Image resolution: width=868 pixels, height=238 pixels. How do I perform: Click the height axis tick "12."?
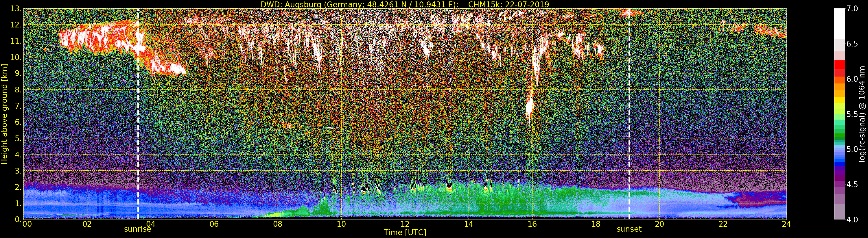(16, 25)
